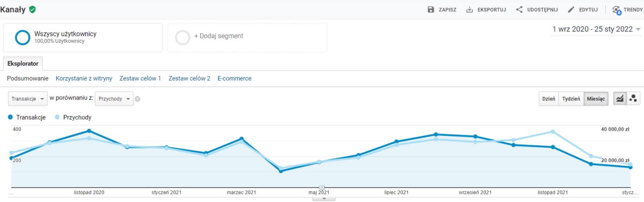Open the E-commerce subtab

coord(235,78)
